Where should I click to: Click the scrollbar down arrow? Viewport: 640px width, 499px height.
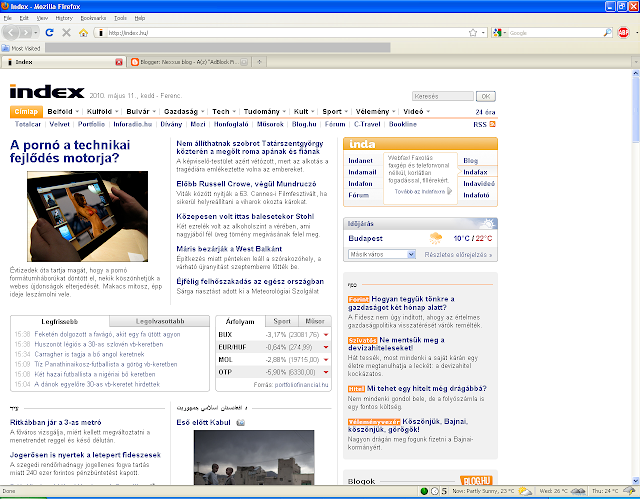point(636,481)
